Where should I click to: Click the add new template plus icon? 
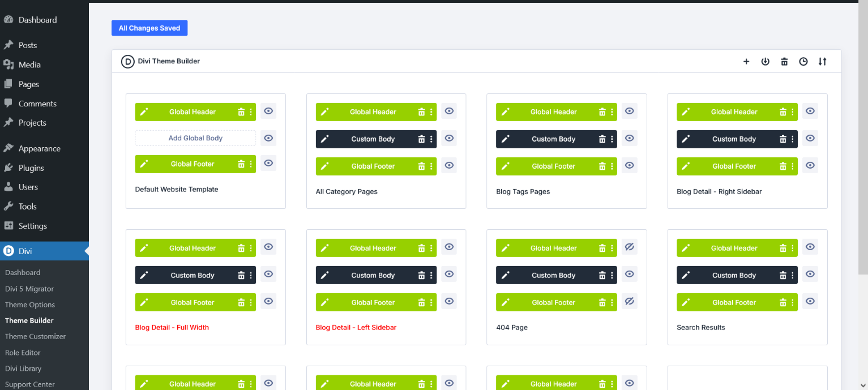point(746,62)
